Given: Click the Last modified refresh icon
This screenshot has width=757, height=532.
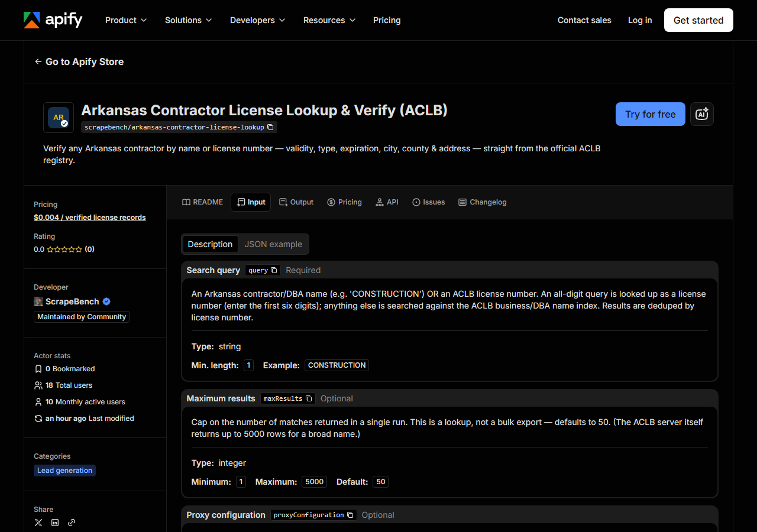Looking at the screenshot, I should 38,419.
